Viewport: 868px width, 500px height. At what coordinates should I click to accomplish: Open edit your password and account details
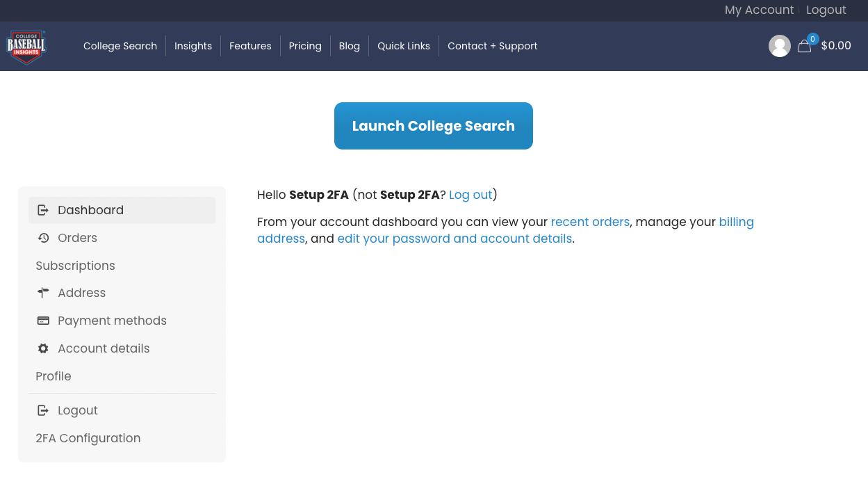point(455,239)
